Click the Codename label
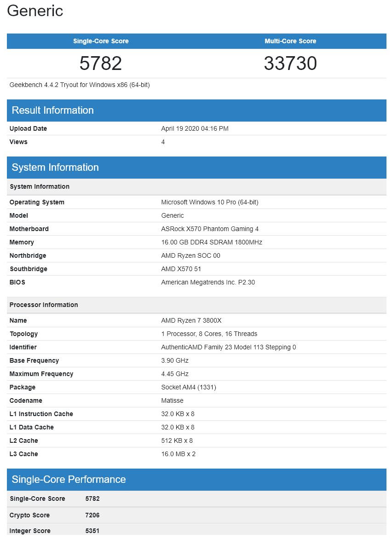The width and height of the screenshot is (392, 539). pyautogui.click(x=26, y=401)
